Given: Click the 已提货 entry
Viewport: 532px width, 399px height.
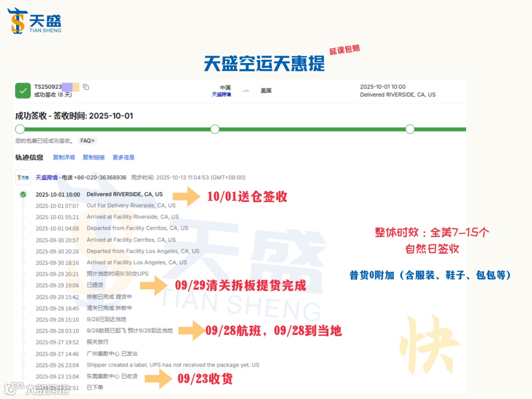Looking at the screenshot, I should coord(95,285).
